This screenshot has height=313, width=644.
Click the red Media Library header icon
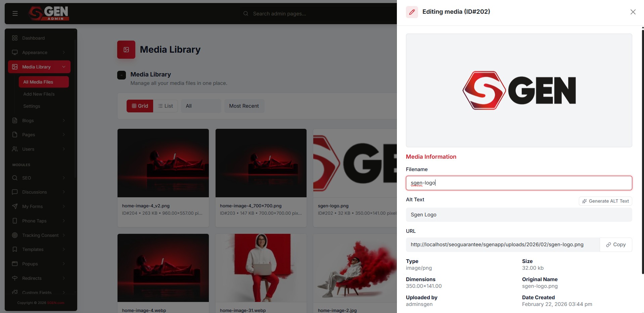coord(126,50)
